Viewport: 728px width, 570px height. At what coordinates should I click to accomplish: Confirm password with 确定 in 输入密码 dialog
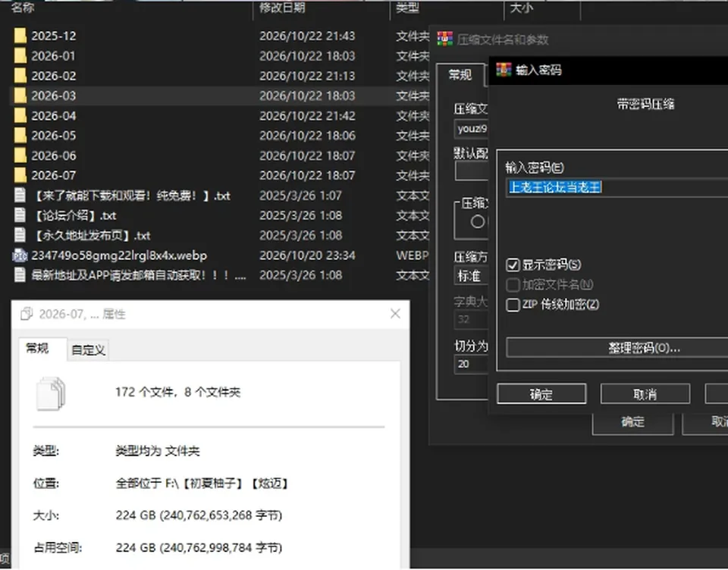coord(541,395)
